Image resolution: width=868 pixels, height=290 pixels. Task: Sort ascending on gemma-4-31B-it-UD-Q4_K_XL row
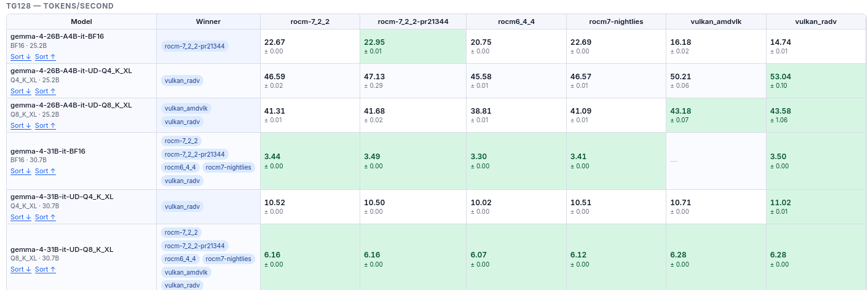[45, 217]
